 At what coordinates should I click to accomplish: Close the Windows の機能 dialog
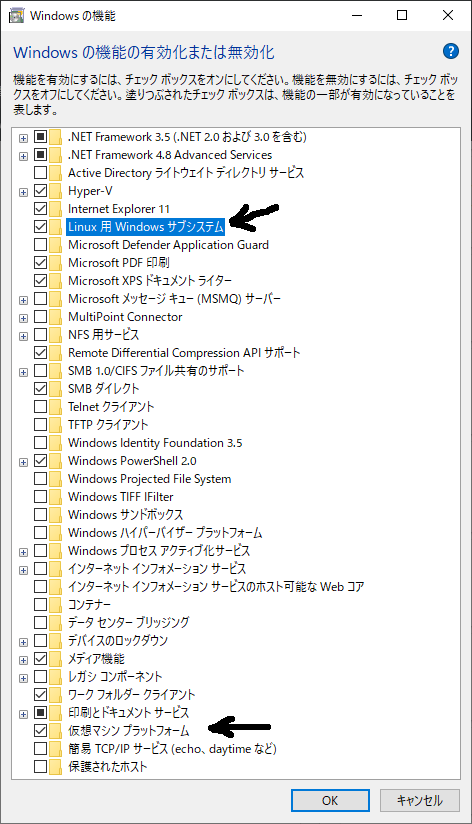point(448,15)
